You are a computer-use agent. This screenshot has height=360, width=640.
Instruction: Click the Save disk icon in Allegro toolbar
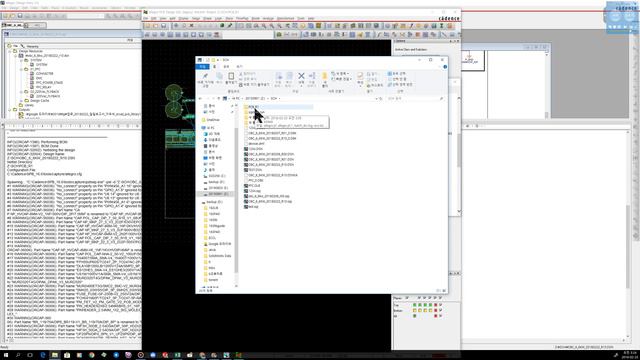[x=163, y=26]
